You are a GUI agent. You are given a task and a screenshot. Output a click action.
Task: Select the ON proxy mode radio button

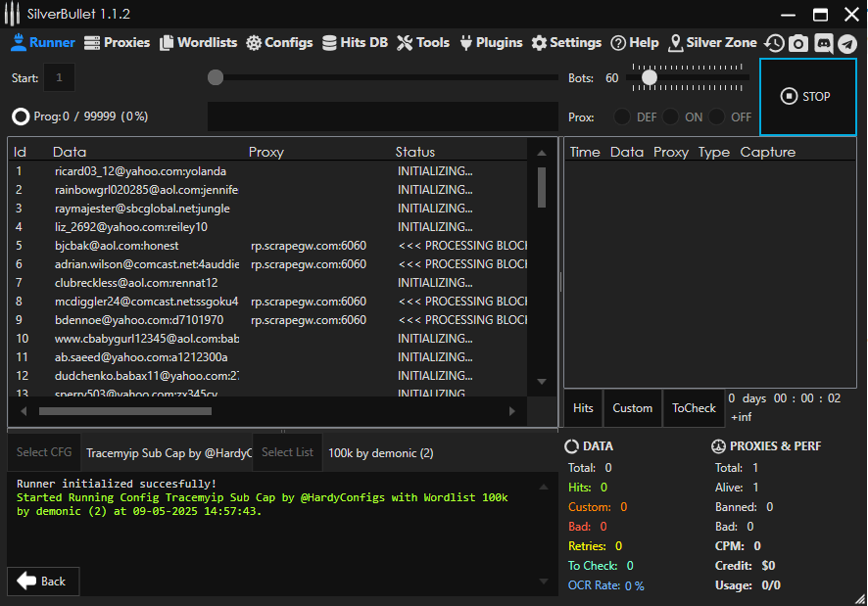coord(670,117)
